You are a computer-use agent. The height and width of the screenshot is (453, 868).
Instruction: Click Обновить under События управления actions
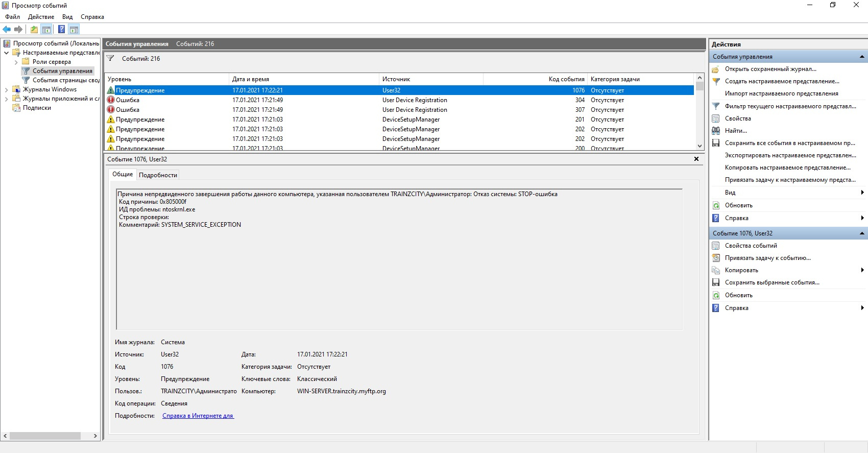point(738,205)
